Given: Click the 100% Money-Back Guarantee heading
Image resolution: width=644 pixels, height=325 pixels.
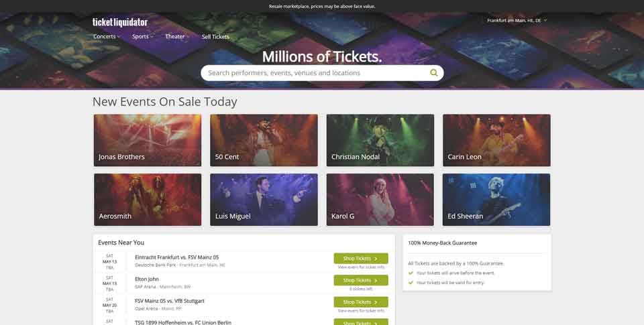Looking at the screenshot, I should [x=442, y=243].
